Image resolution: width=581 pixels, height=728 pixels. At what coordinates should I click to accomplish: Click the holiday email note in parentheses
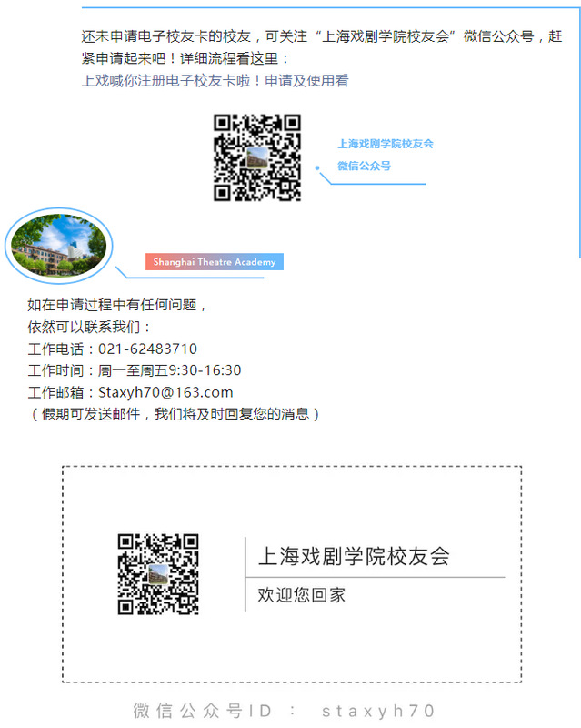coord(175,414)
